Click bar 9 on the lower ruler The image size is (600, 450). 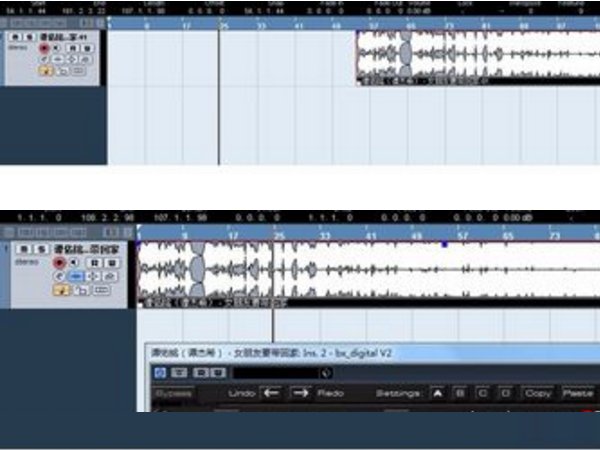tap(185, 236)
